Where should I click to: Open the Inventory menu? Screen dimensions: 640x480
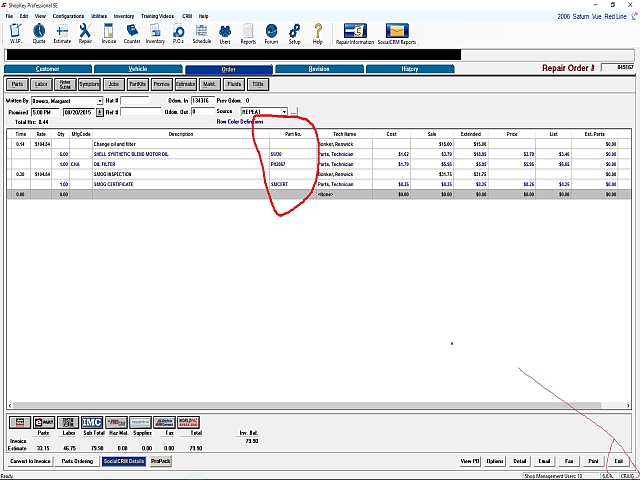click(124, 16)
